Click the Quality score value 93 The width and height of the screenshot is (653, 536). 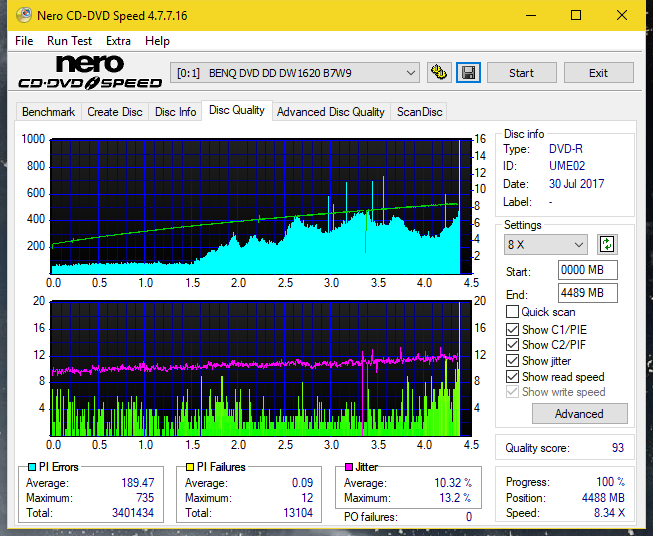click(x=618, y=448)
